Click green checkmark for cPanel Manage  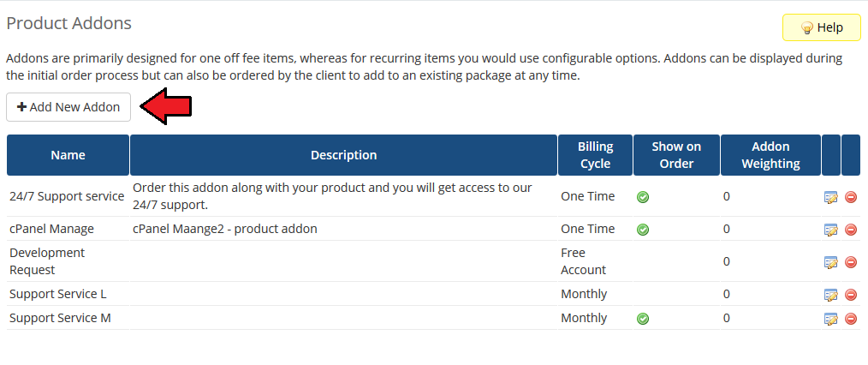point(643,230)
